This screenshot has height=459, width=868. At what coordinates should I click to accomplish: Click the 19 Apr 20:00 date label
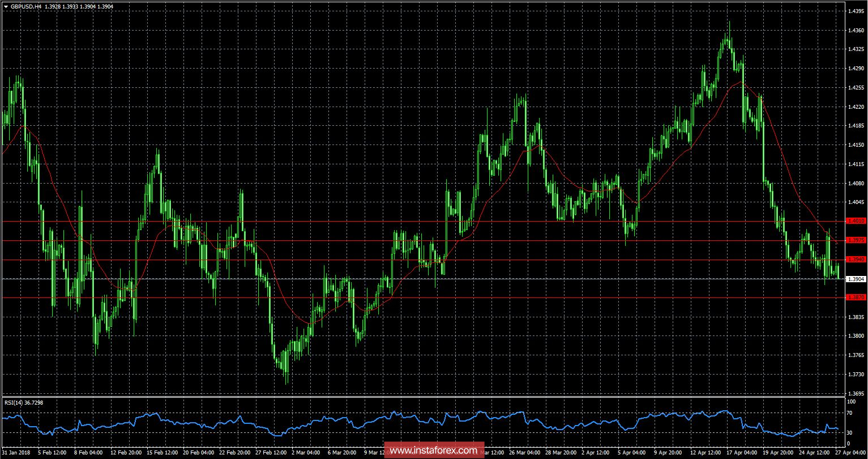(777, 453)
